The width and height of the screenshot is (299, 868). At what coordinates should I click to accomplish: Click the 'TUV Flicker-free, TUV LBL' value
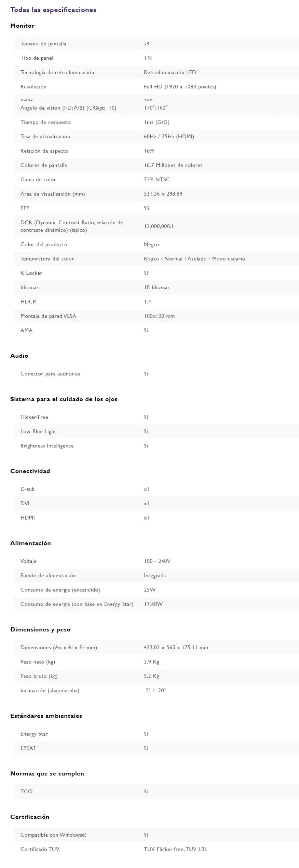pyautogui.click(x=175, y=849)
